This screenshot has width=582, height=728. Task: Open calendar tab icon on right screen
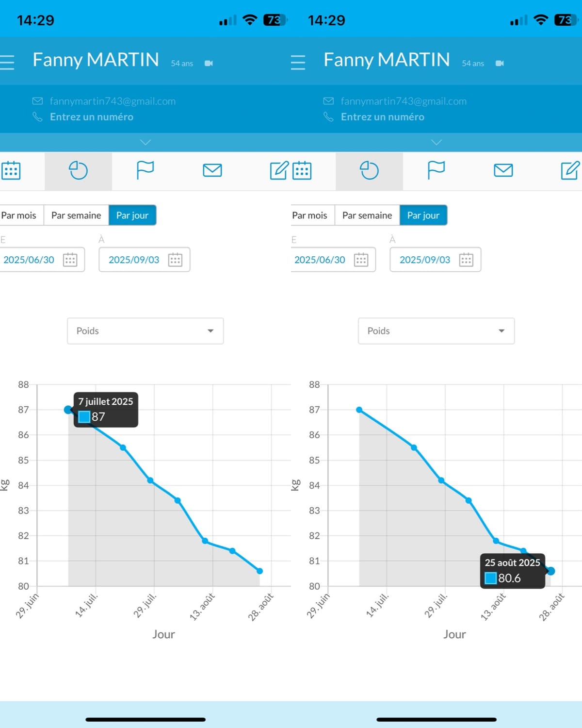(302, 170)
